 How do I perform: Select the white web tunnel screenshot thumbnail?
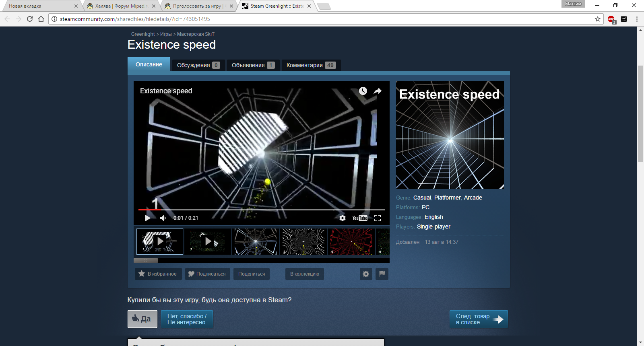point(256,241)
